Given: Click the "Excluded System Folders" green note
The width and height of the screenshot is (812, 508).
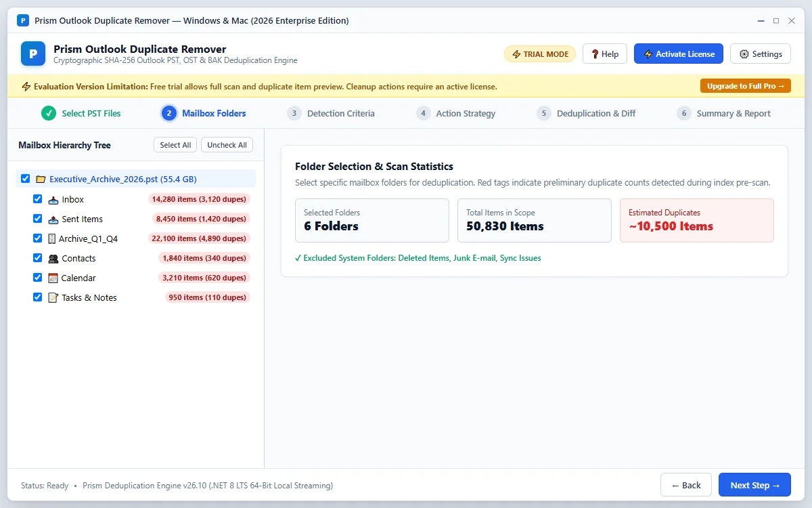Looking at the screenshot, I should tap(418, 258).
